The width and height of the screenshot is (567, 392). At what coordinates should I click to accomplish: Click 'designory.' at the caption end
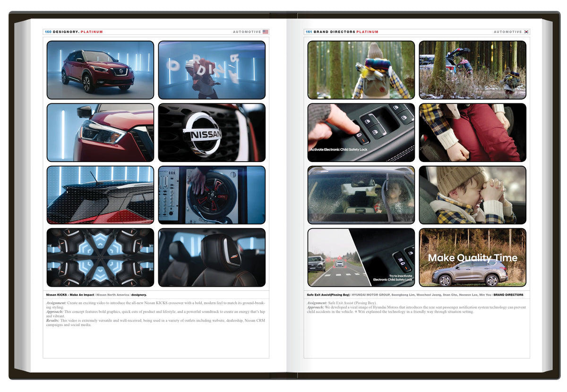coord(139,295)
